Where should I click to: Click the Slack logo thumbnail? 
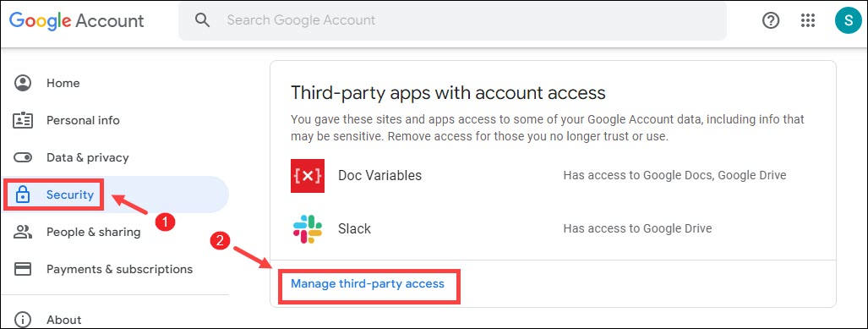(308, 228)
